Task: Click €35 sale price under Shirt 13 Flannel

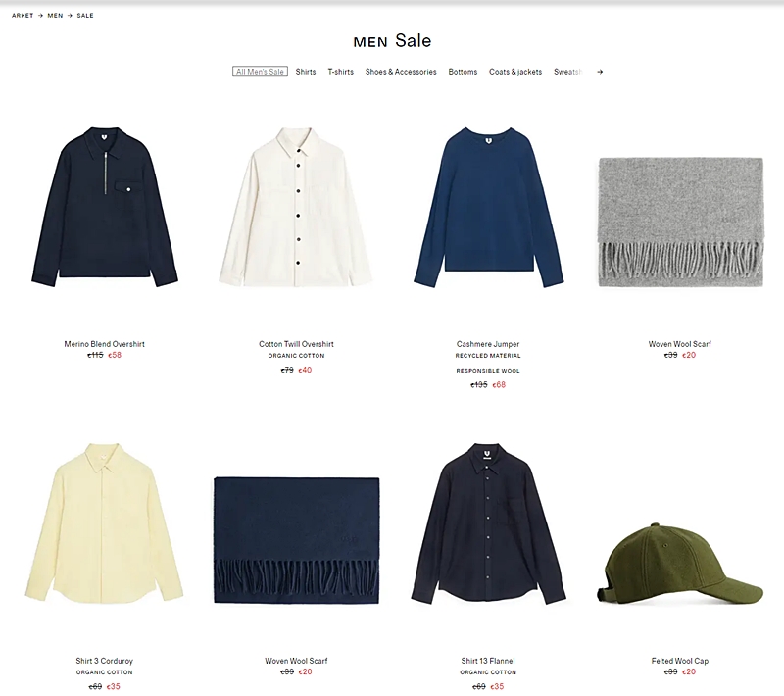Action: click(x=497, y=686)
